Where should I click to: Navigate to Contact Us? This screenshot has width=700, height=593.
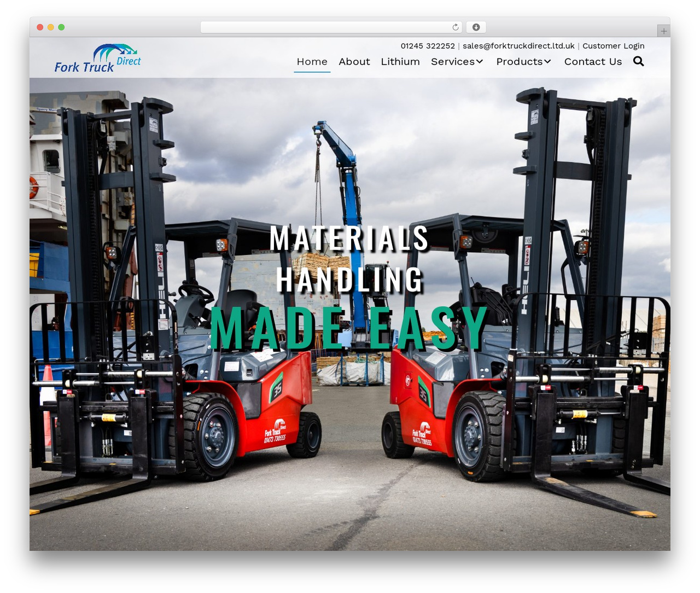click(x=593, y=62)
